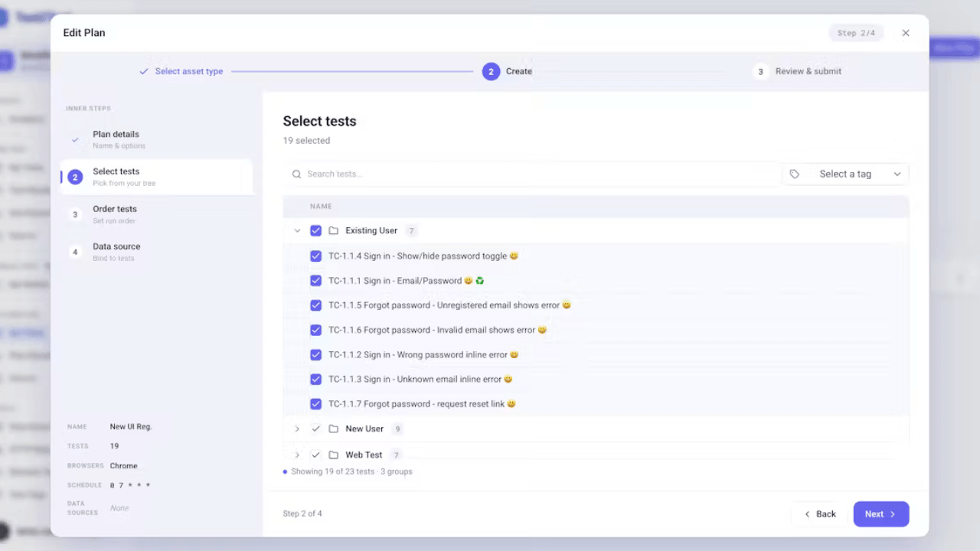Toggle the New User folder checkbox
This screenshot has height=551, width=980.
315,429
